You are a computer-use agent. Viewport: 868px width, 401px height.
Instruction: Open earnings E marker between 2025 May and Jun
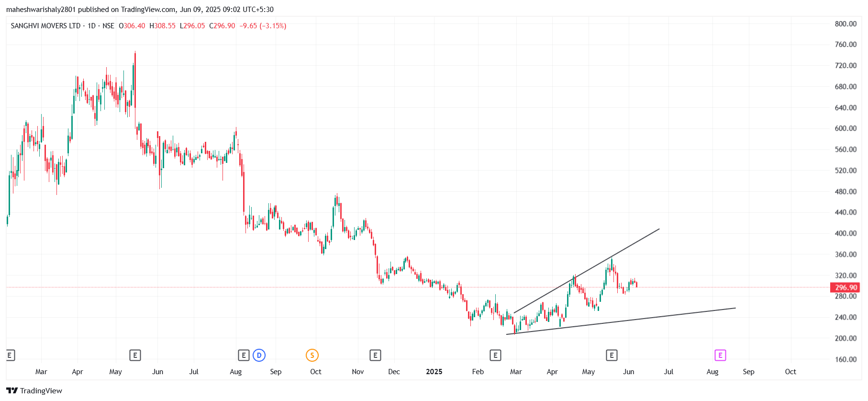click(x=612, y=355)
